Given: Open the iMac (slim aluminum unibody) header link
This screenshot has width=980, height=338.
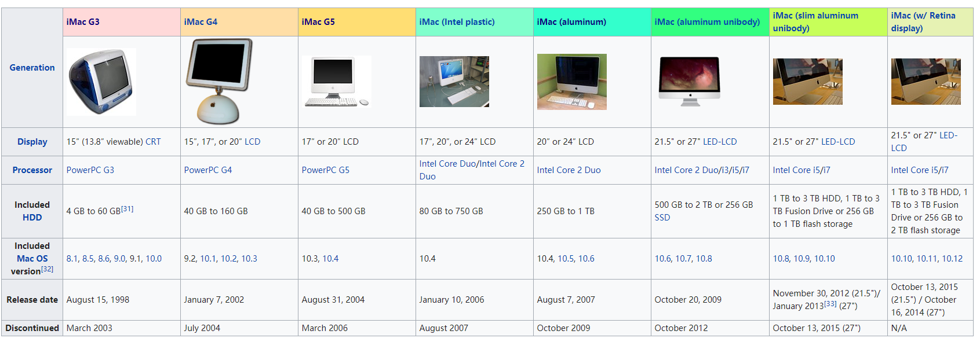Looking at the screenshot, I should (x=815, y=22).
